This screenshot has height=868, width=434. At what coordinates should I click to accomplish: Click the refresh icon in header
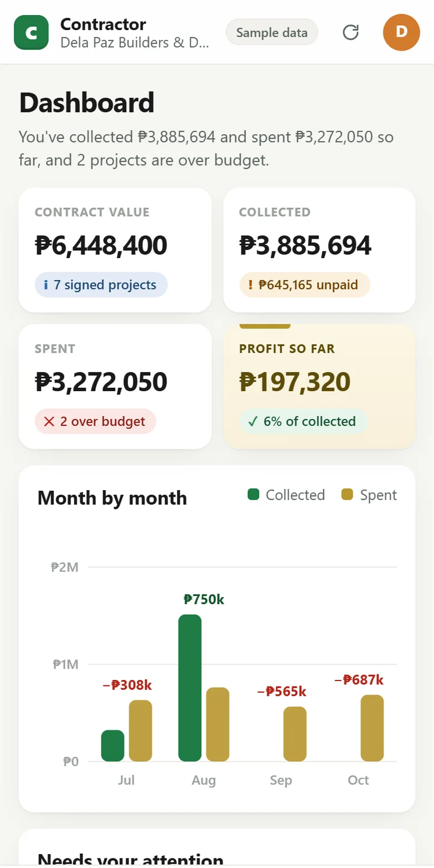351,32
